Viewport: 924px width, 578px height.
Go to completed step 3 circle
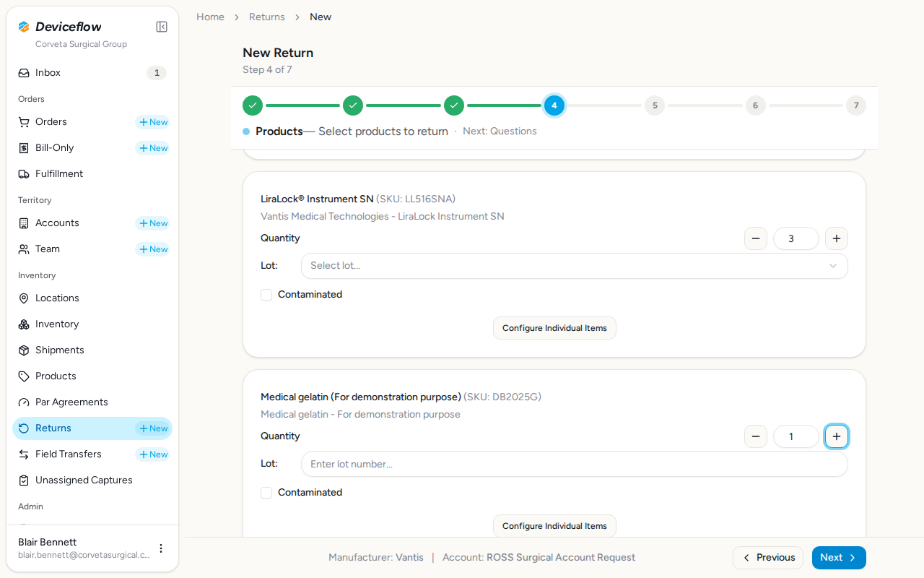tap(454, 105)
